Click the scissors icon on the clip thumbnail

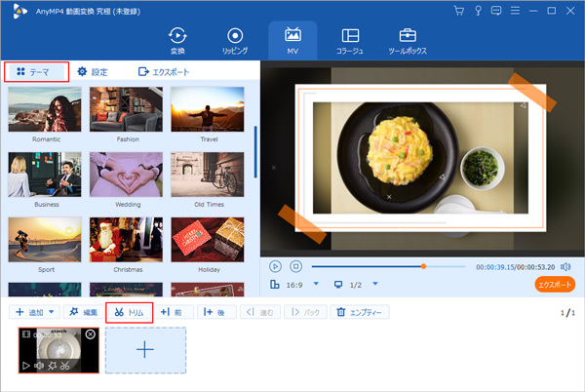click(63, 366)
